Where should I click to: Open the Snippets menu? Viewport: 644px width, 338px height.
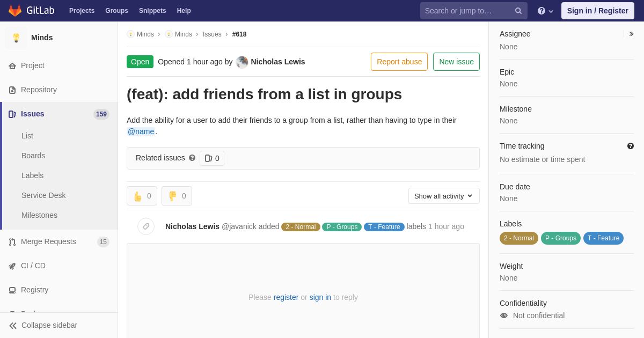pos(152,11)
